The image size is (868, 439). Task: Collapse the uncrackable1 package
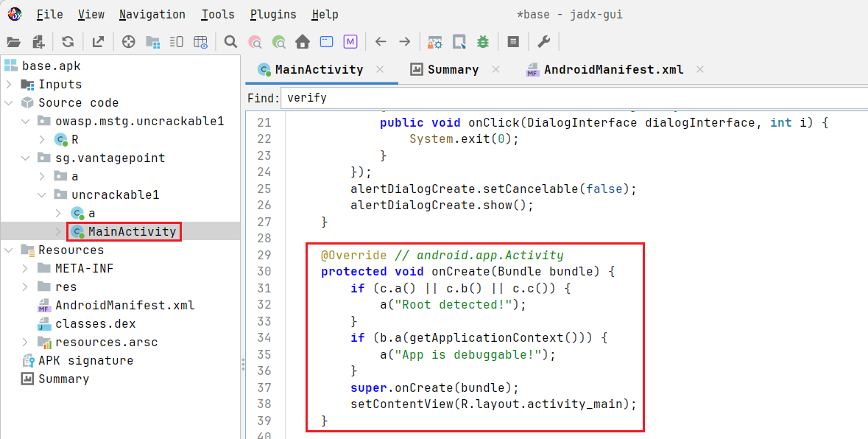[x=42, y=194]
